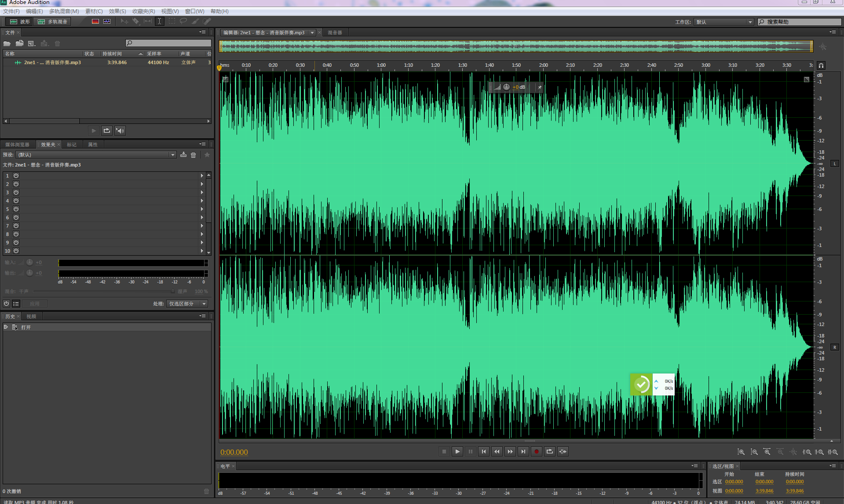Toggle left channel L enable button
The width and height of the screenshot is (844, 504).
click(x=834, y=164)
